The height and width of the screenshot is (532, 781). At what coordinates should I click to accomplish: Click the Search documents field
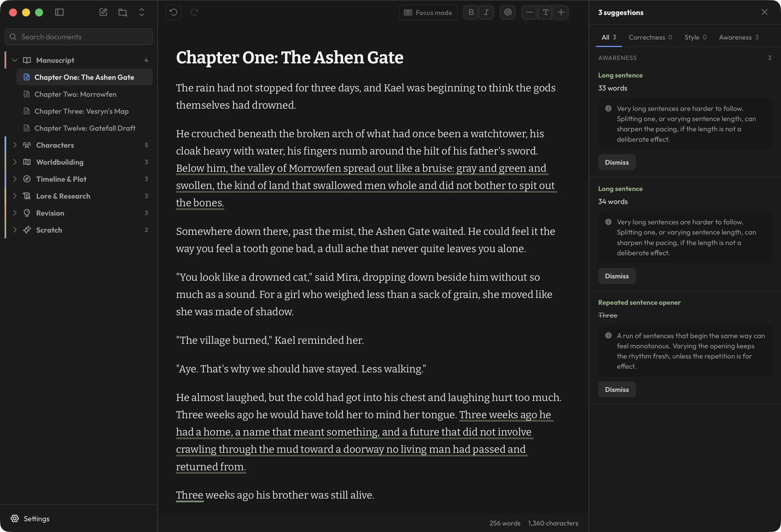pos(79,37)
